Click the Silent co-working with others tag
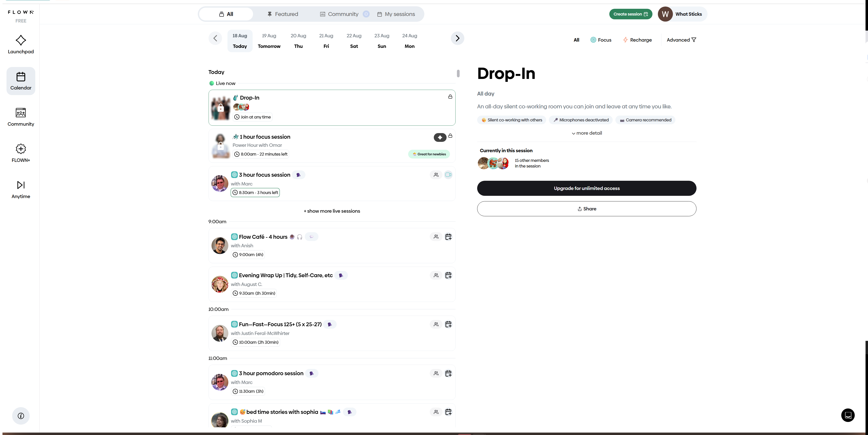This screenshot has height=435, width=868. coord(512,120)
